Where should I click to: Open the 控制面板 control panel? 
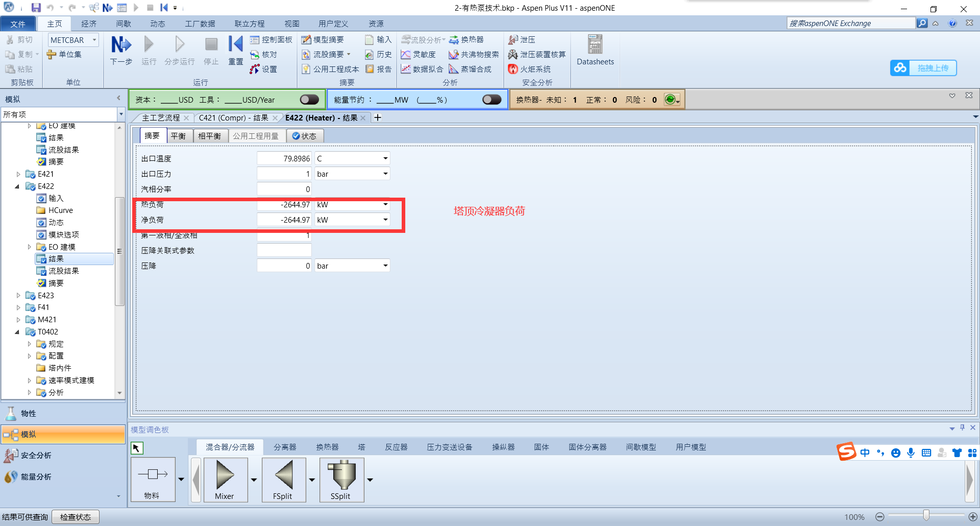tap(271, 40)
